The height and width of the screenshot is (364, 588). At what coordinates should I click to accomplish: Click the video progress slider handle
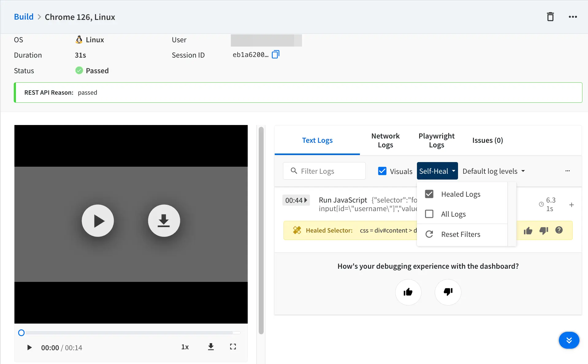21,333
